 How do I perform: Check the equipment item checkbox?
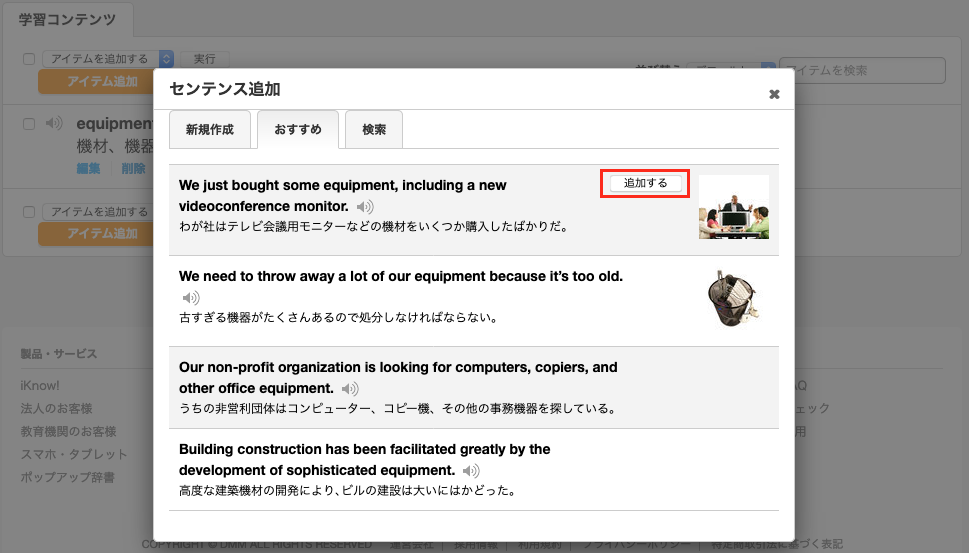pyautogui.click(x=29, y=124)
